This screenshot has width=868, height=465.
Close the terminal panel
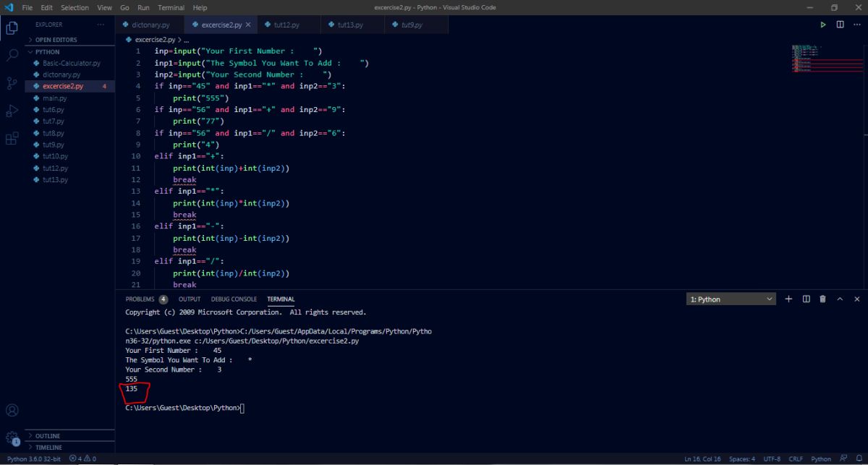tap(857, 299)
